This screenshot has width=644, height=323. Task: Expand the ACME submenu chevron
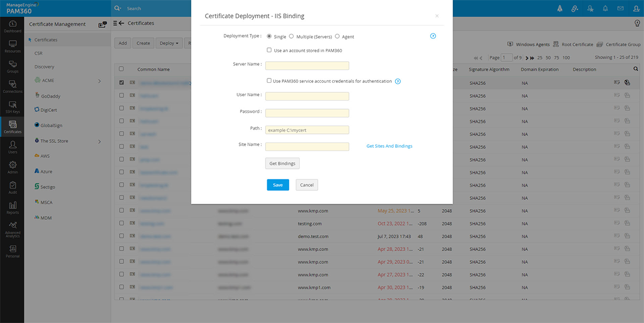(x=99, y=81)
